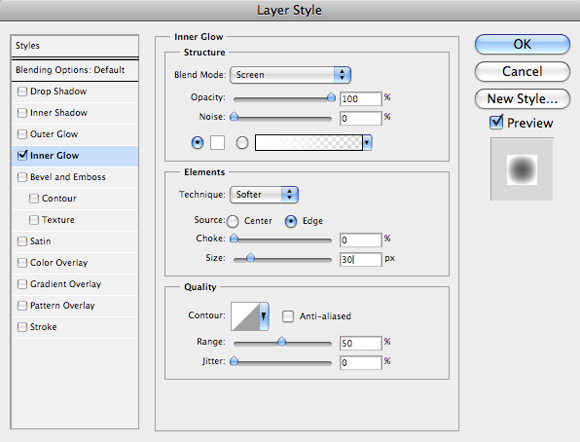Click the Range value field
The height and width of the screenshot is (442, 580).
[360, 343]
